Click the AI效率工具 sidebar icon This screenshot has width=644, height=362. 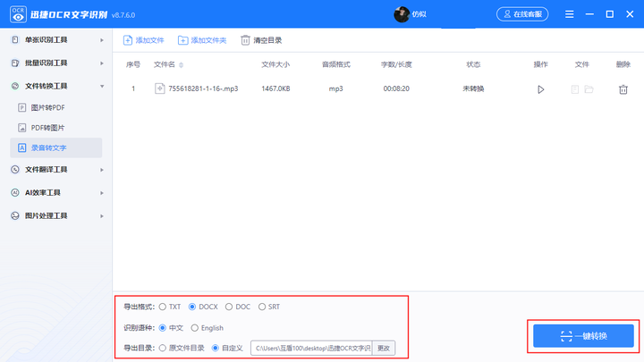pos(15,192)
